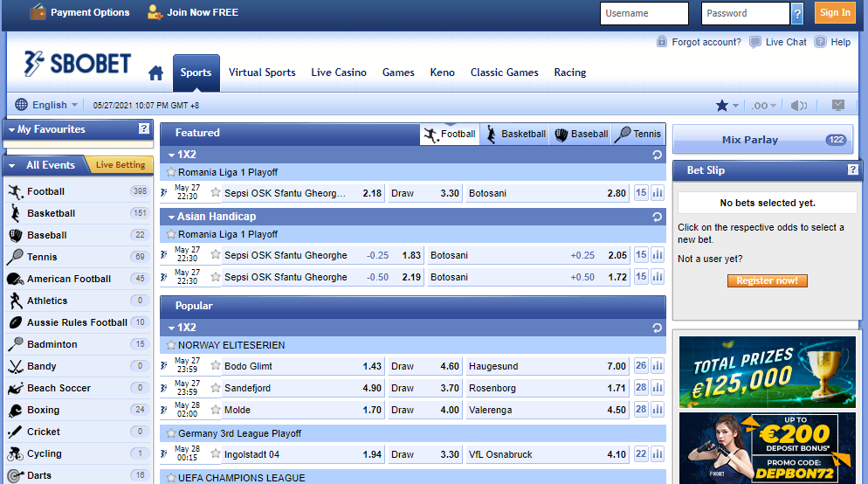Collapse My Favourites panel

11,129
